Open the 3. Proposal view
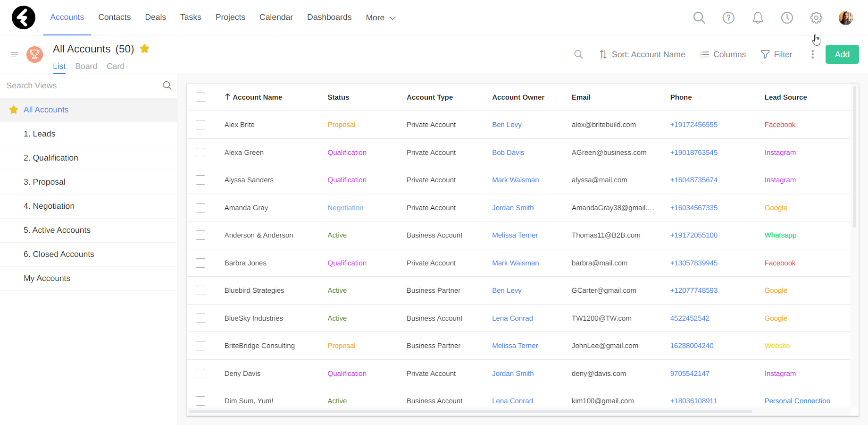The height and width of the screenshot is (425, 868). (x=88, y=182)
